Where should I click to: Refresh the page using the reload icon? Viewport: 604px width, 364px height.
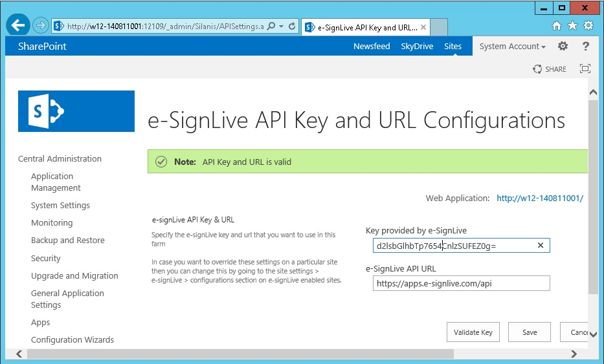point(292,27)
